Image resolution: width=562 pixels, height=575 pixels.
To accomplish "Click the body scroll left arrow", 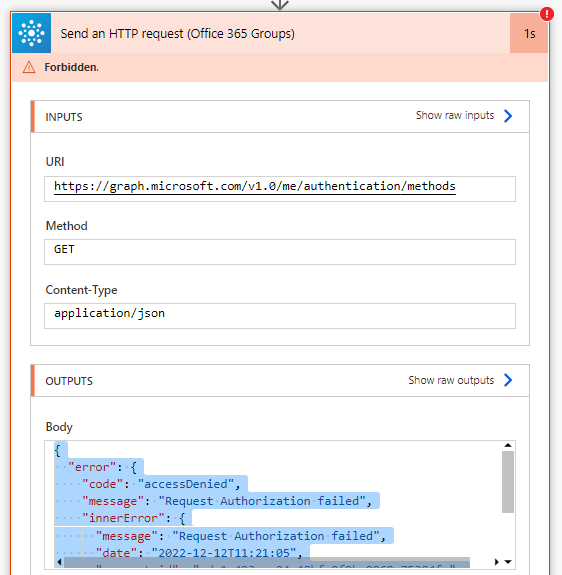I will click(59, 562).
